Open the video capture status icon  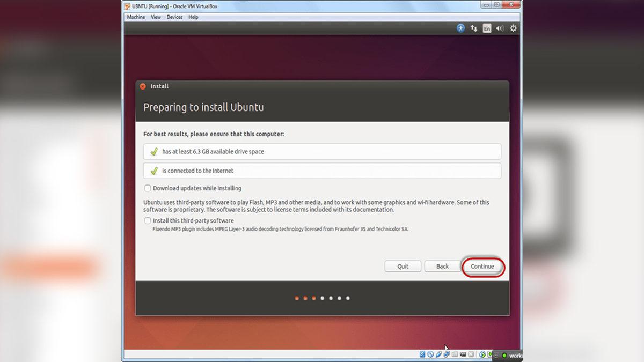(x=462, y=354)
